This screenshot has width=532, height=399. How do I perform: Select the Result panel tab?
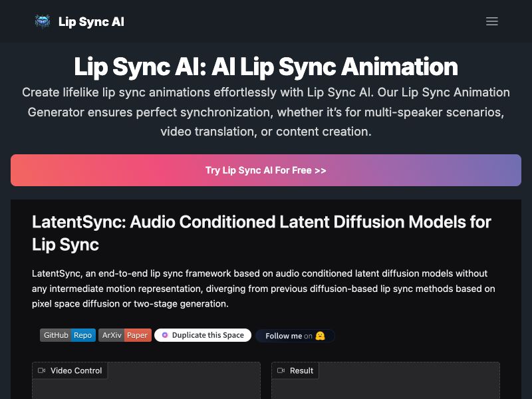[296, 370]
